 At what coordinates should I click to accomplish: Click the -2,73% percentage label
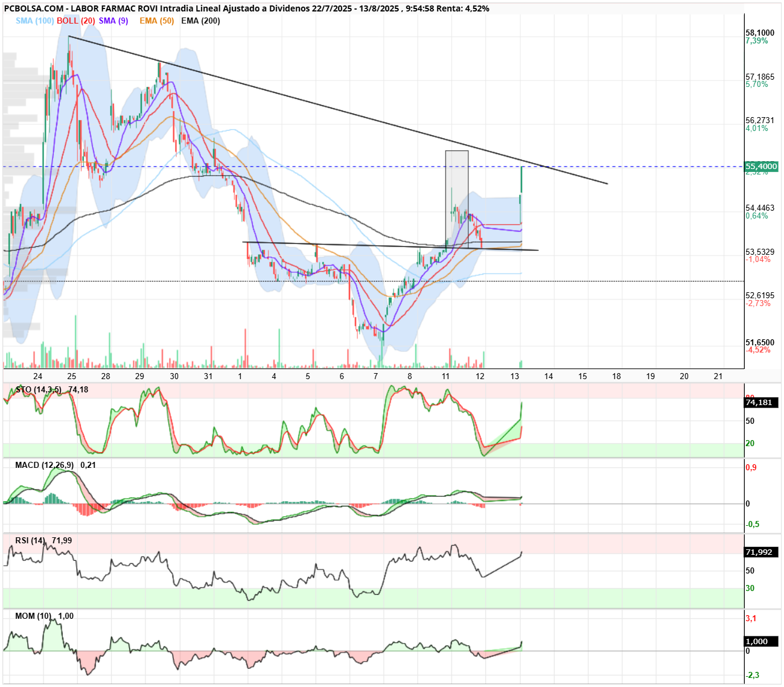pos(758,303)
